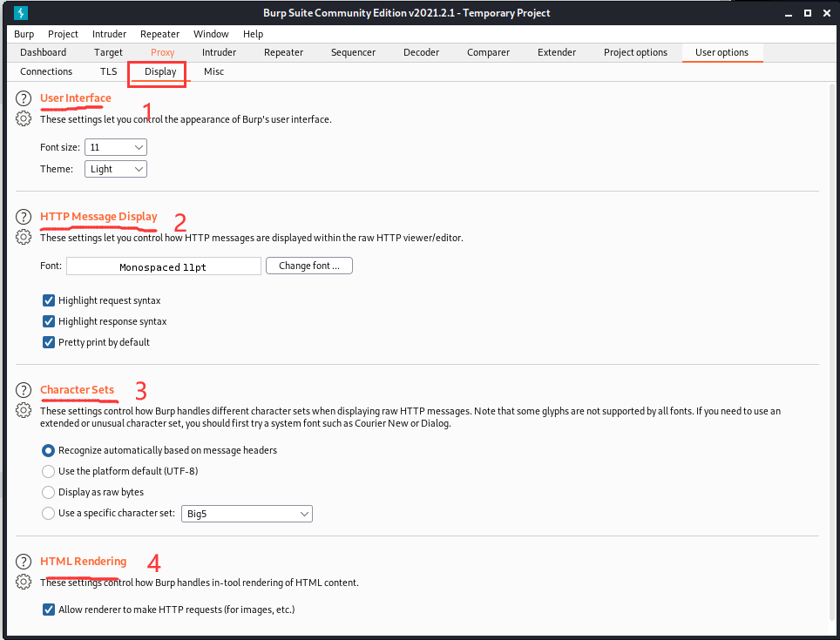
Task: Switch to the Repeater tool tab
Action: pyautogui.click(x=283, y=52)
